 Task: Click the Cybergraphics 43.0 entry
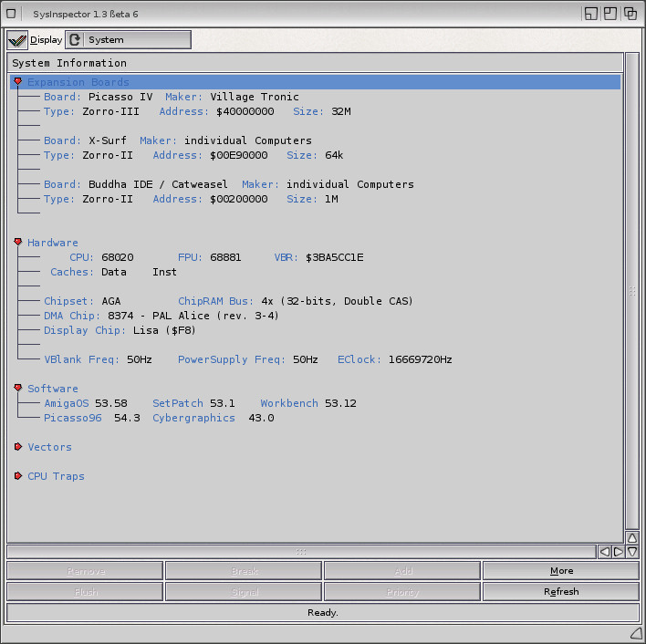[214, 418]
